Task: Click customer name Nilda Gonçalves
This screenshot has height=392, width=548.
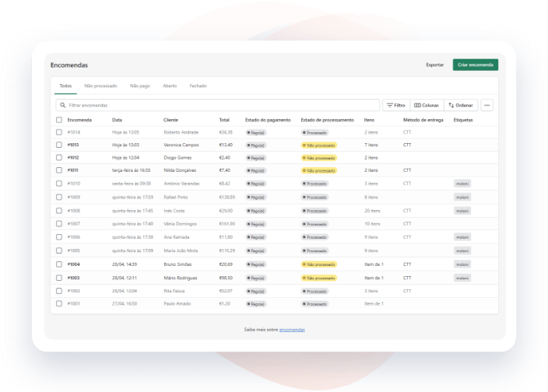Action: [x=180, y=170]
